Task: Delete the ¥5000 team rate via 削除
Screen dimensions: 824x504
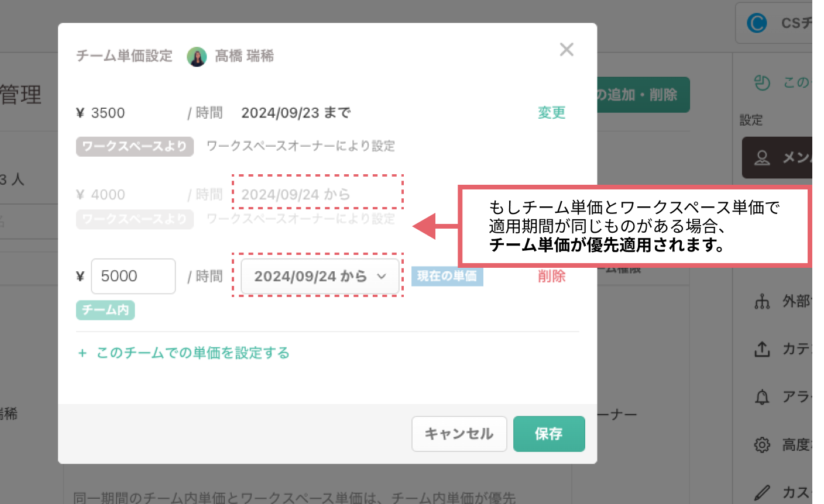Action: coord(551,276)
